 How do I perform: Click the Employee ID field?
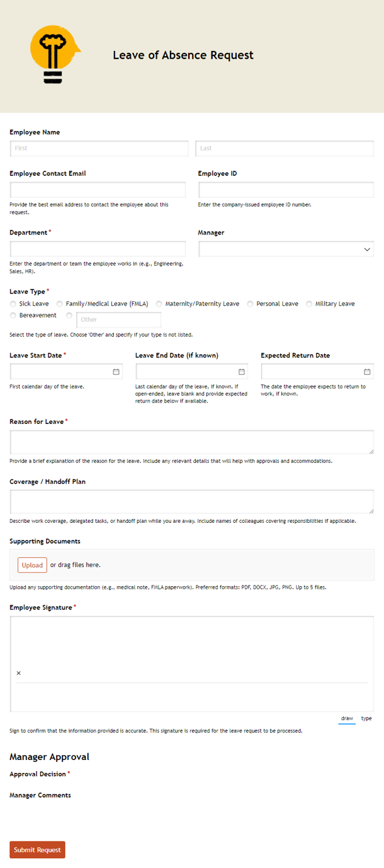click(x=286, y=190)
